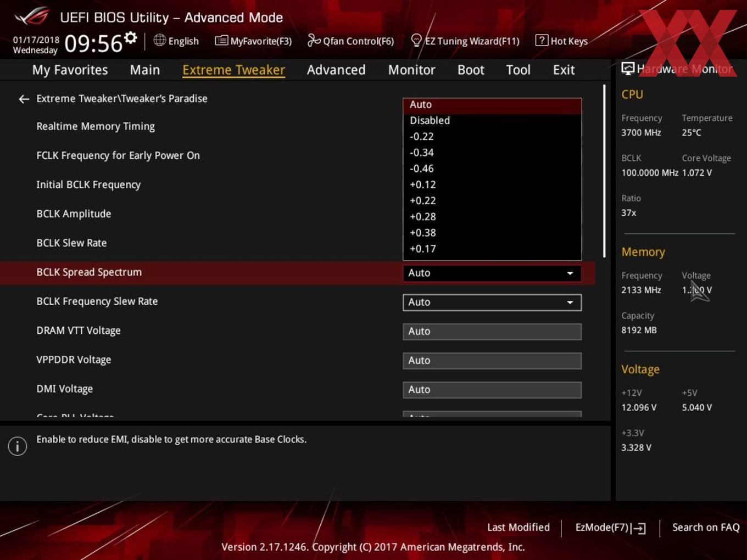
Task: Choose the +0.28 option
Action: (x=492, y=216)
